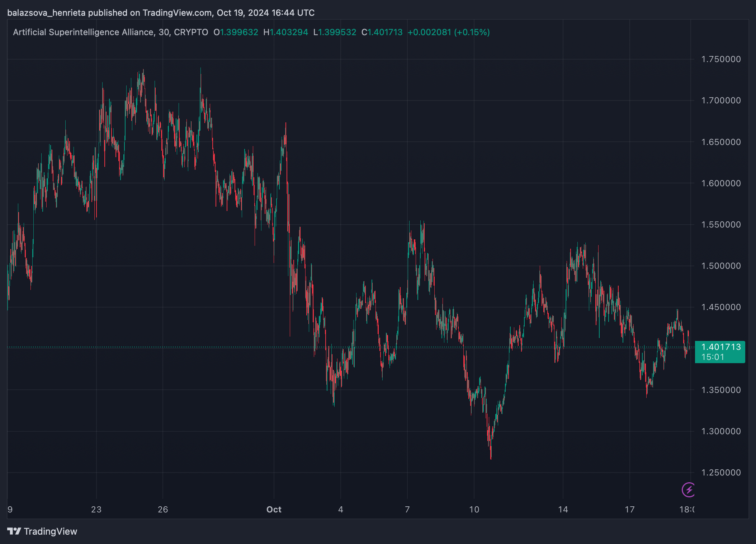Click the green 1.401713 current price label
The width and height of the screenshot is (756, 544).
point(720,347)
